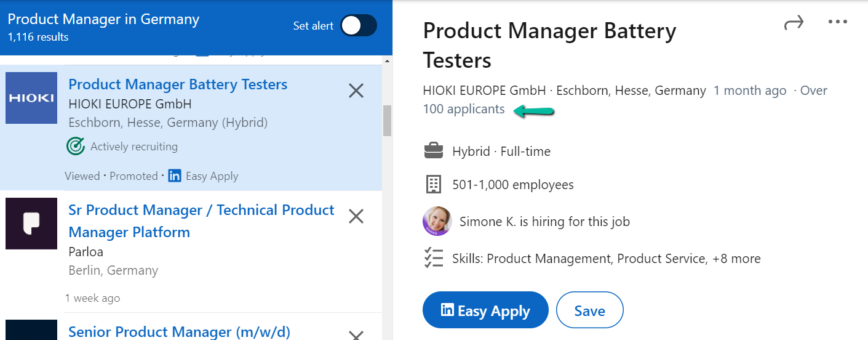Click Parloa company name text

[86, 252]
